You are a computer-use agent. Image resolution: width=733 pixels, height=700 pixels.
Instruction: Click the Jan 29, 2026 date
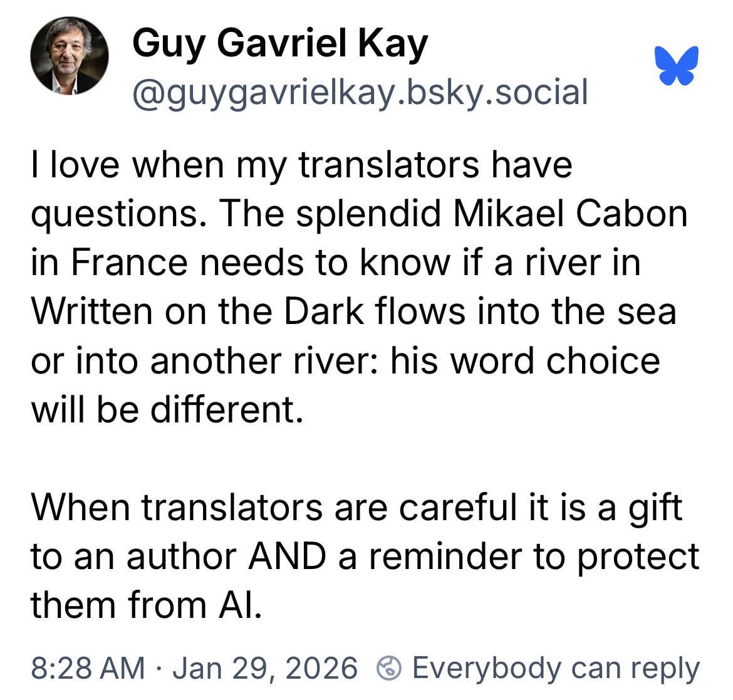point(264,668)
